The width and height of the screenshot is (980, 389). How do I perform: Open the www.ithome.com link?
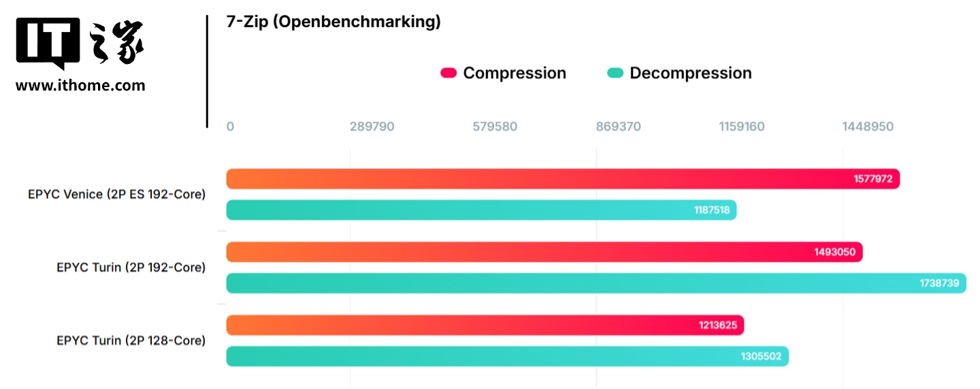(80, 86)
